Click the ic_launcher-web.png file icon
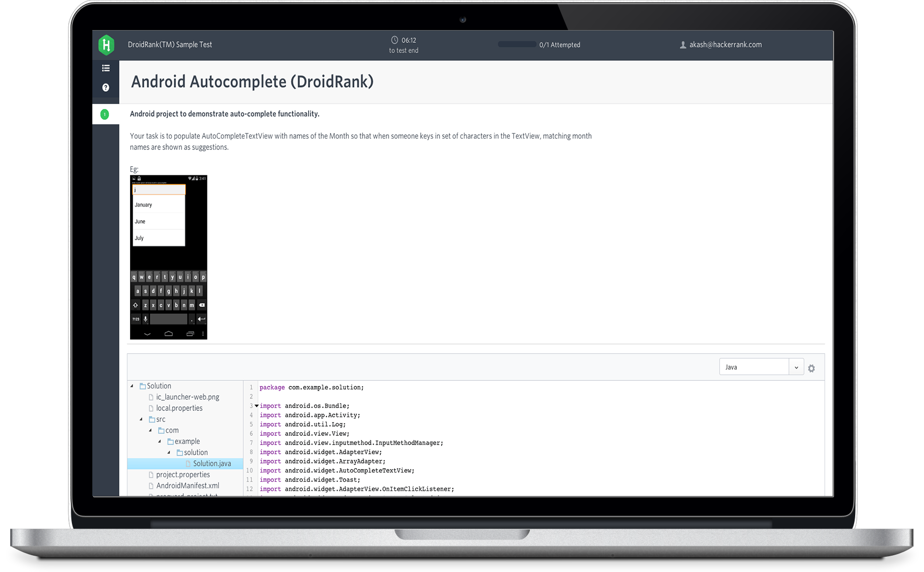Viewport: 924px width, 572px height. click(151, 397)
